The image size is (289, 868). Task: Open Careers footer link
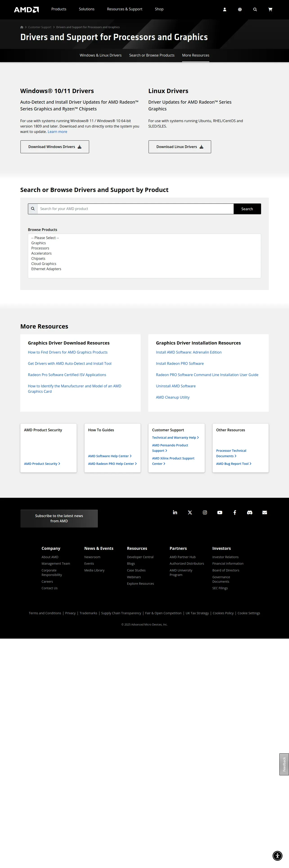(47, 582)
